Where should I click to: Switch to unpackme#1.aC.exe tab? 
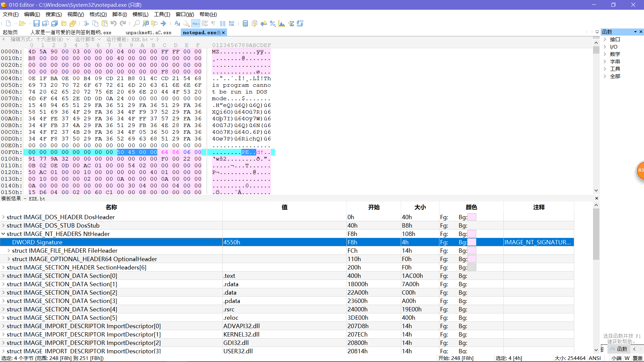point(148,33)
